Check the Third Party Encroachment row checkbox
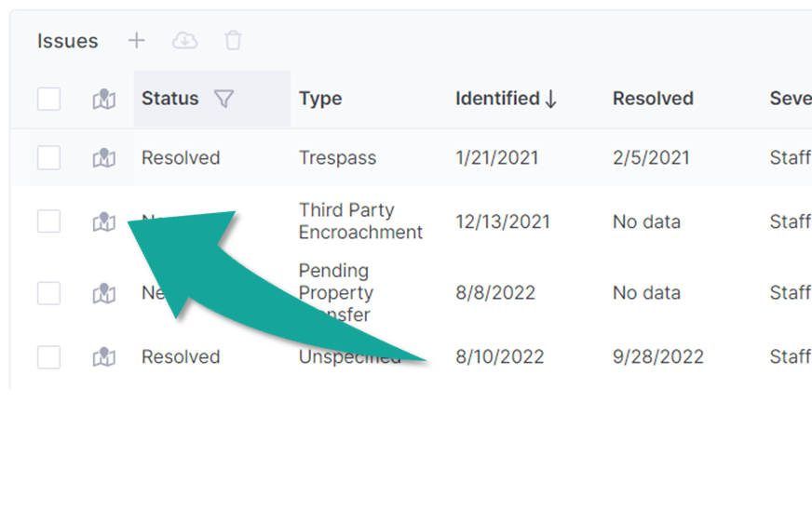Viewport: 812px width, 509px height. coord(49,221)
